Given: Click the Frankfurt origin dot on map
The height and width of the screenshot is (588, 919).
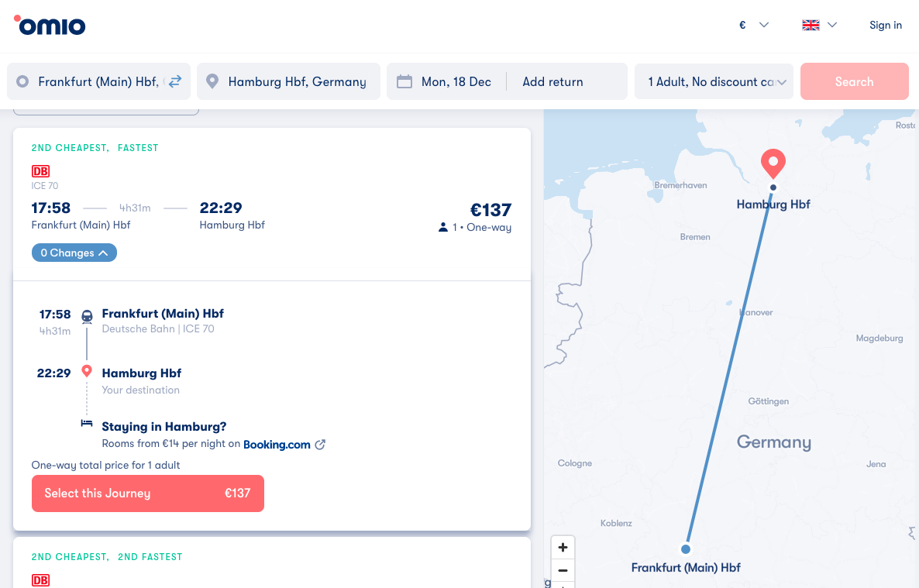Looking at the screenshot, I should pos(685,549).
